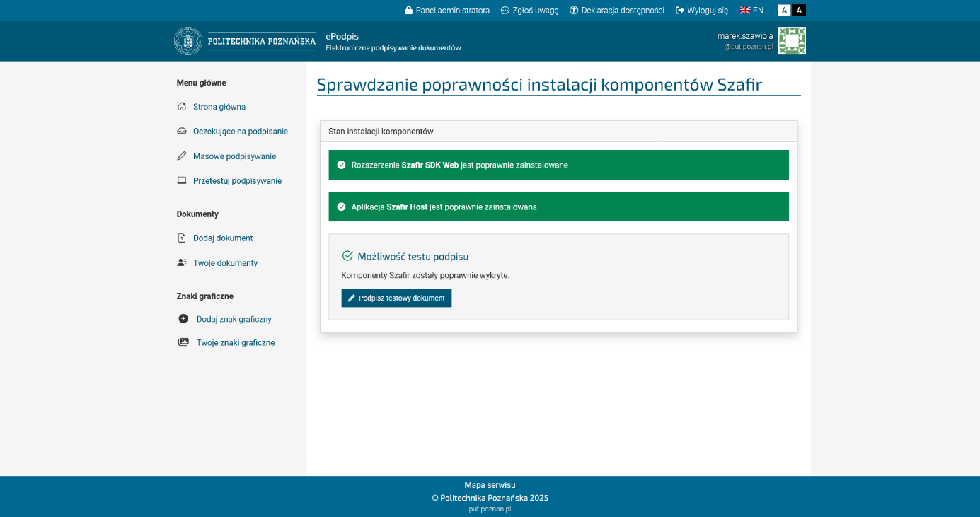This screenshot has height=517, width=980.
Task: Click the laptop icon beside Przetestuj podpisywanie
Action: [x=182, y=181]
